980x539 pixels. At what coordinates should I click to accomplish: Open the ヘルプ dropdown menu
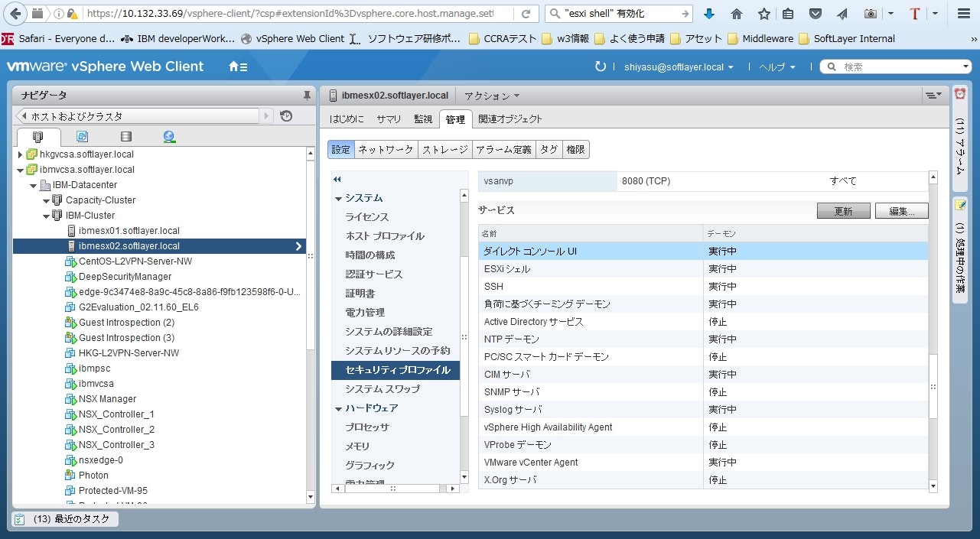pyautogui.click(x=777, y=67)
